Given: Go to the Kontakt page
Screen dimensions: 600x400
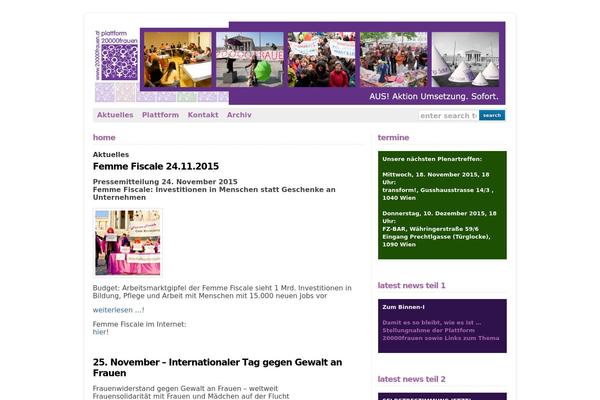Looking at the screenshot, I should point(203,115).
